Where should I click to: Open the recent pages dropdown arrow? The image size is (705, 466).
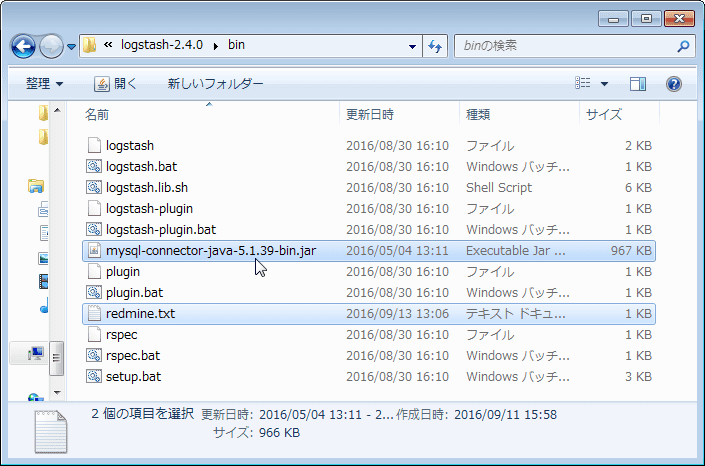[x=71, y=46]
